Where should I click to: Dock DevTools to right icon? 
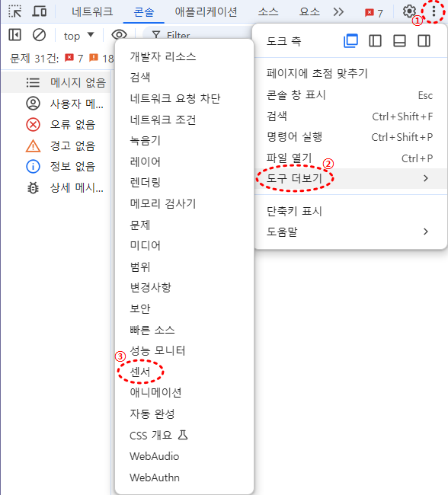pos(424,40)
